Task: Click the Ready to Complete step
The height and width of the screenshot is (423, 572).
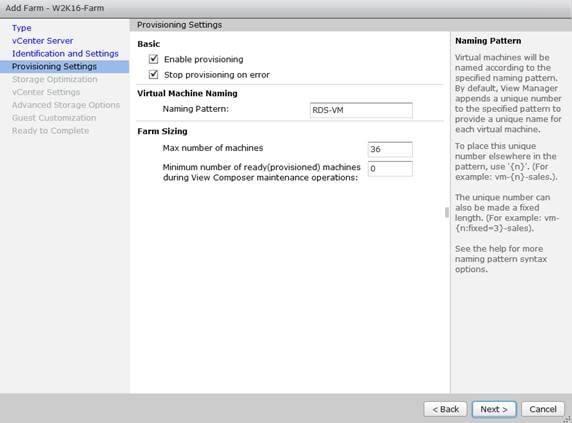Action: pos(50,131)
